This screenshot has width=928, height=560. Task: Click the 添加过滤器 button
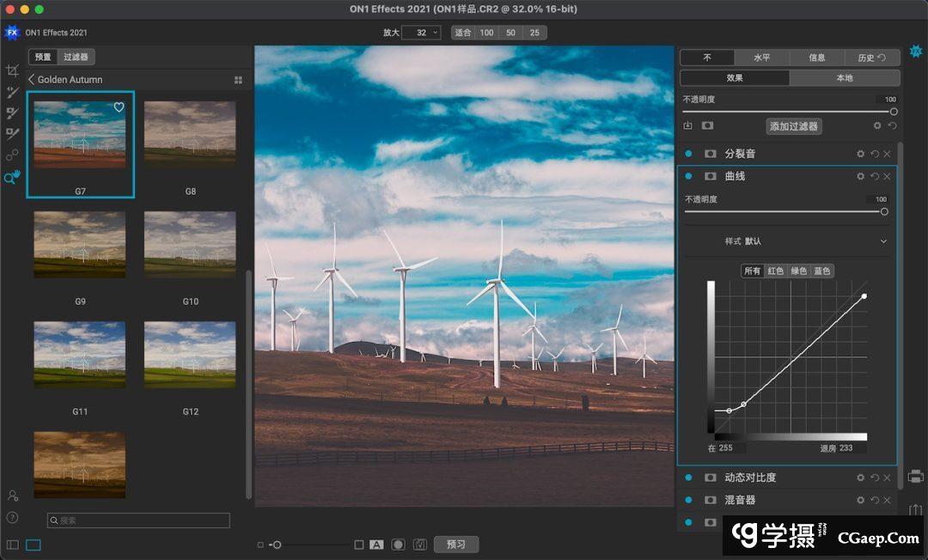[x=794, y=126]
